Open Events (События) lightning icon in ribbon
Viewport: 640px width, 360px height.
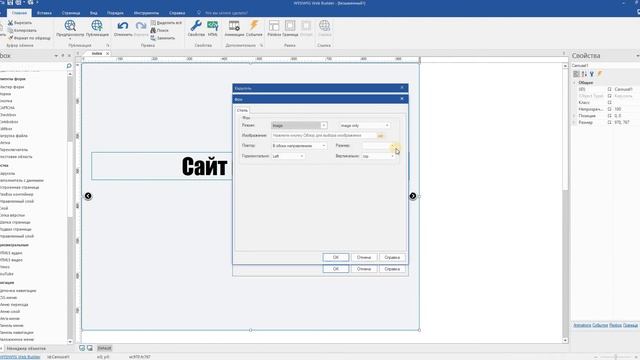(x=254, y=25)
